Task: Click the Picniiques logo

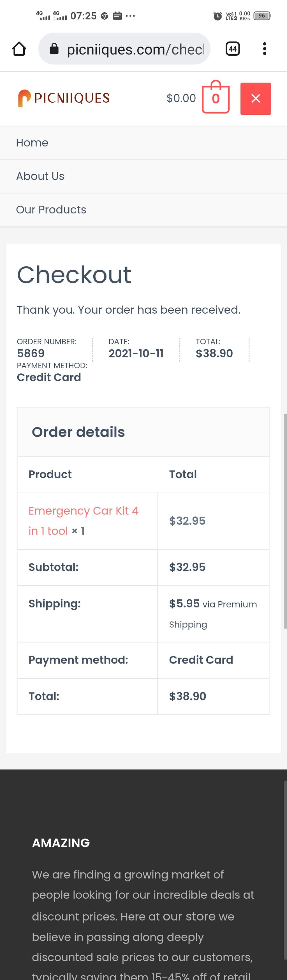Action: point(64,98)
